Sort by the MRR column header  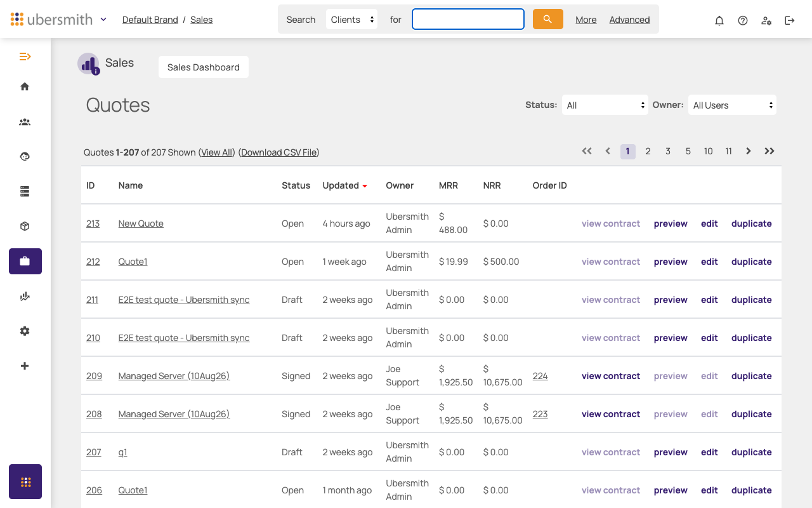(449, 185)
